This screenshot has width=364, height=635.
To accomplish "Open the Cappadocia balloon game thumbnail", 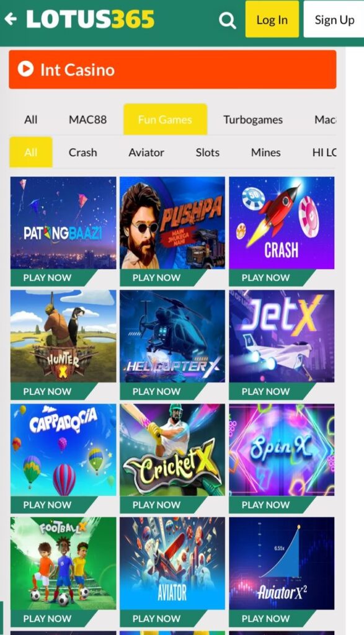I will coord(63,450).
